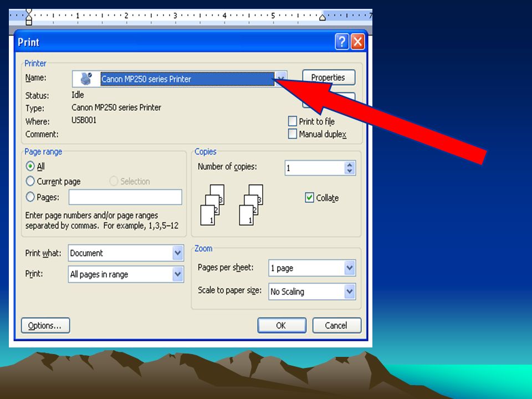Open the Print dialog help question mark
Screen dimensions: 532x399
click(x=342, y=42)
